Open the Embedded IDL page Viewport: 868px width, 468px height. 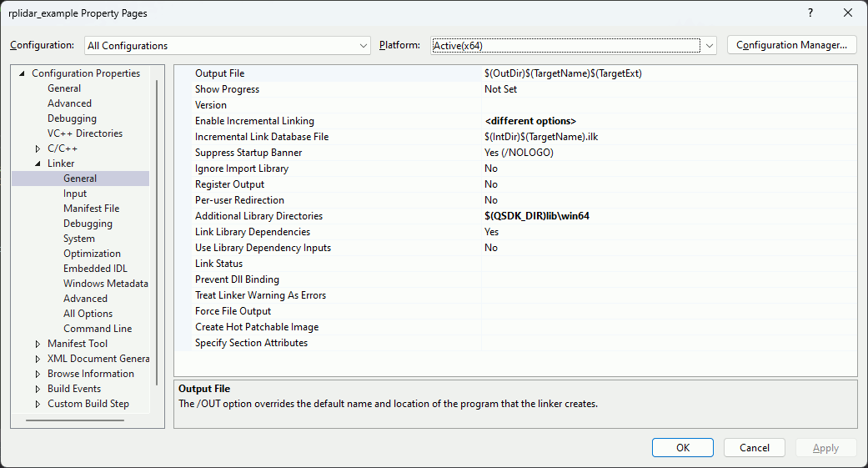point(95,268)
